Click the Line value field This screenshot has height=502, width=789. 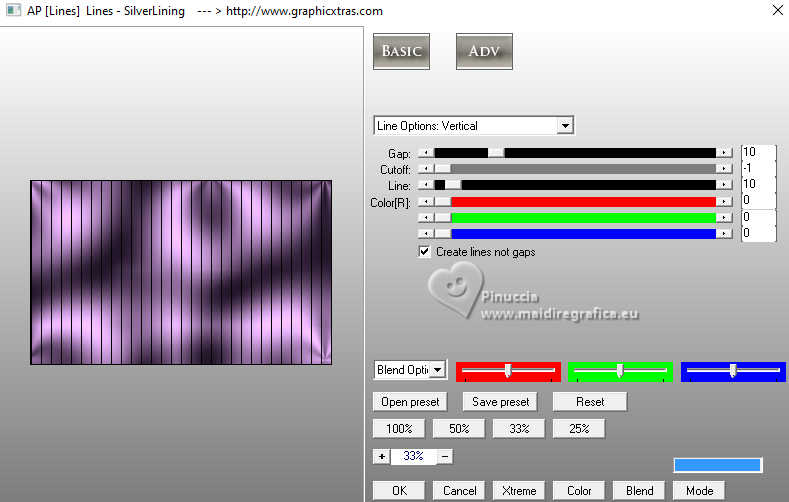tap(759, 184)
